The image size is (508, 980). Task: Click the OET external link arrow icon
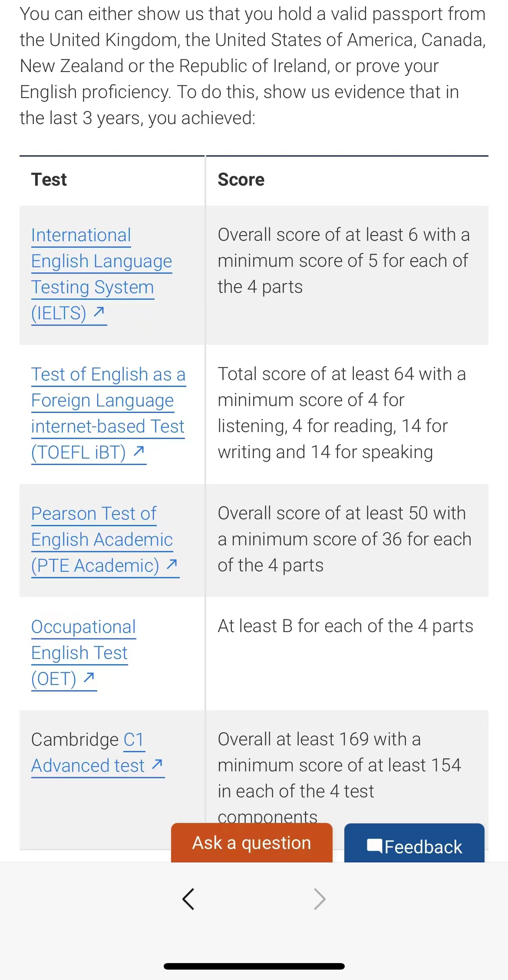89,677
